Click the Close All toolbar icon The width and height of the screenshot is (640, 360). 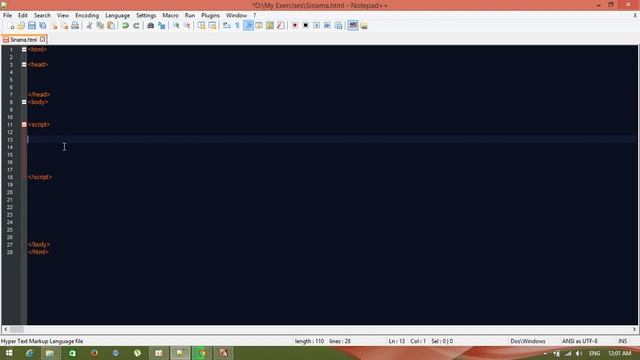(64, 26)
